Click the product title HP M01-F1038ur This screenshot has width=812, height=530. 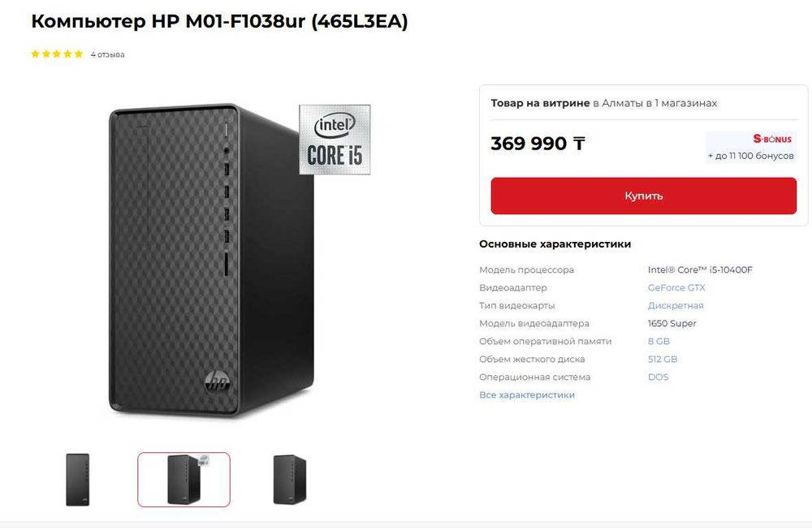[219, 22]
